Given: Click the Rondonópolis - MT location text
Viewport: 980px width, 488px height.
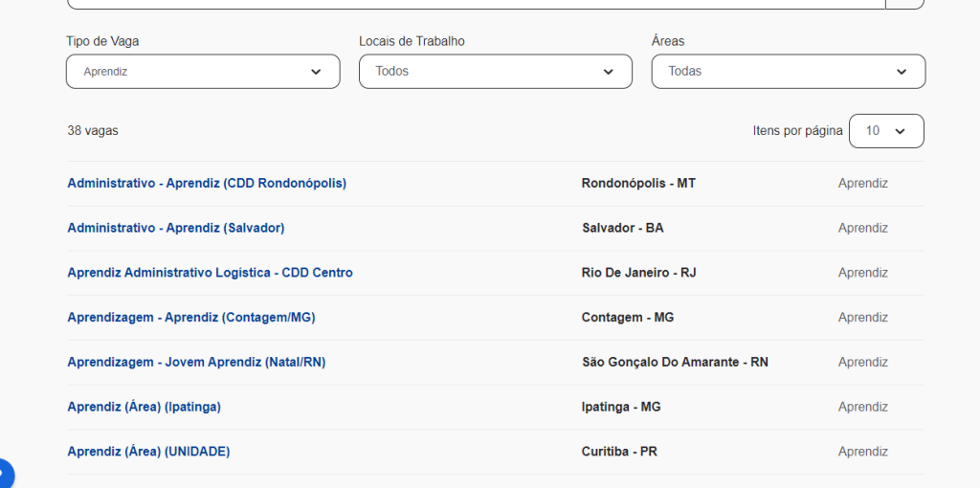Looking at the screenshot, I should pos(638,183).
